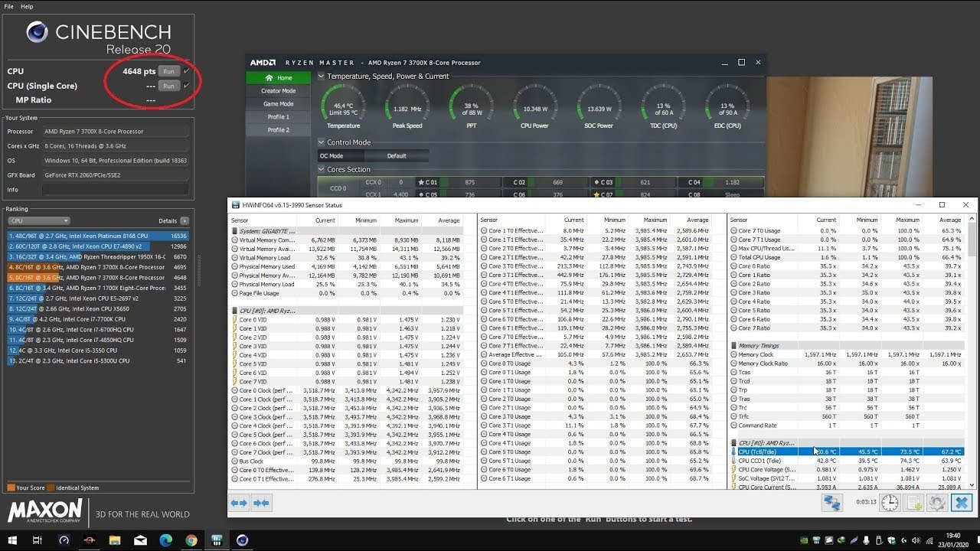Image resolution: width=980 pixels, height=551 pixels.
Task: Select ranking entry Intel Core i7-7700K CPU
Action: click(x=97, y=319)
